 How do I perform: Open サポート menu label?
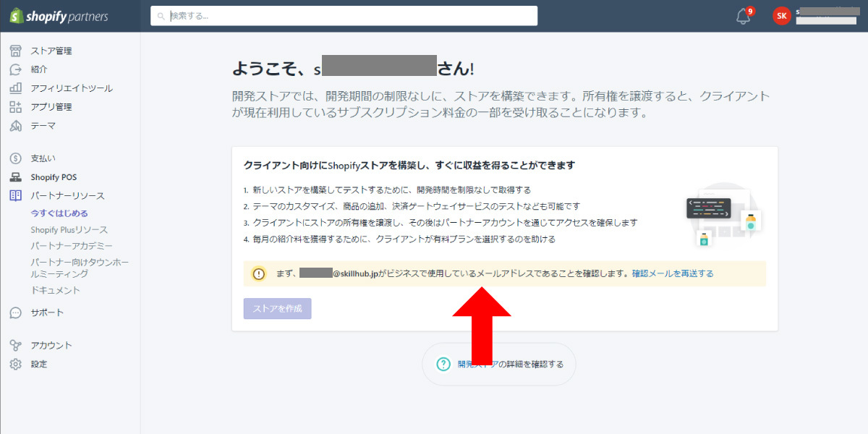(x=47, y=313)
